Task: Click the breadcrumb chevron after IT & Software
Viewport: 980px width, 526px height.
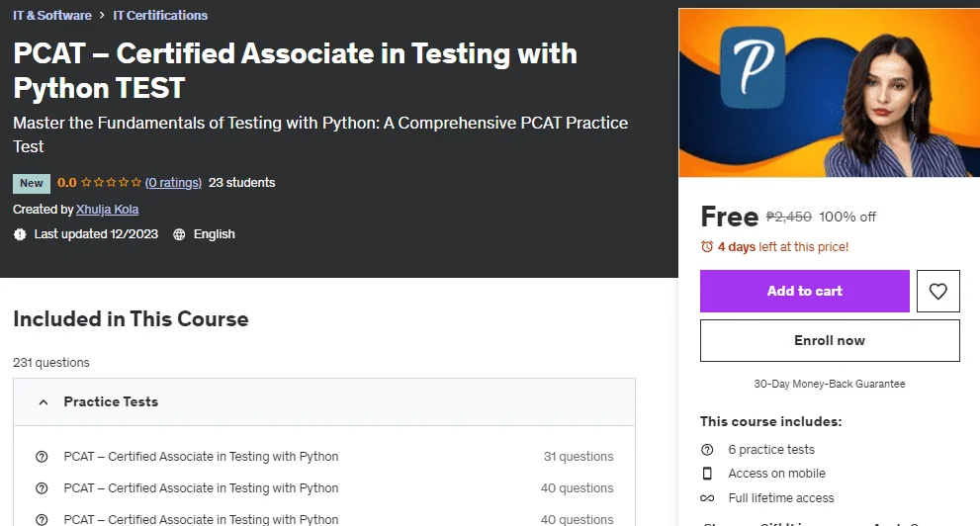Action: click(x=102, y=15)
